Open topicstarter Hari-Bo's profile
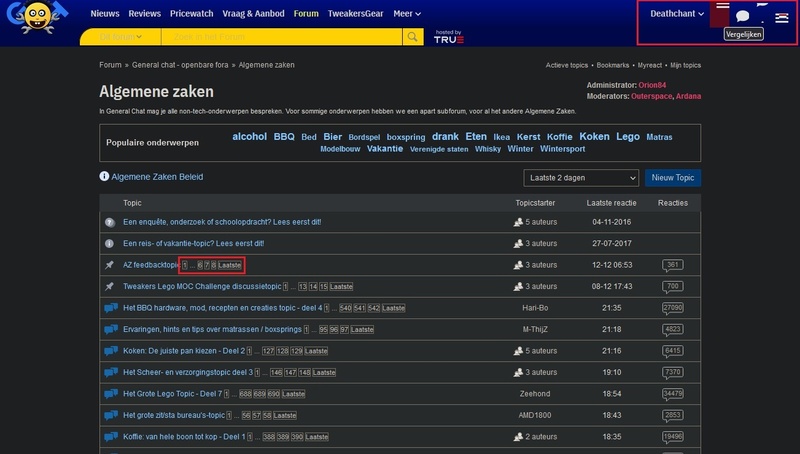This screenshot has height=454, width=800. [535, 308]
